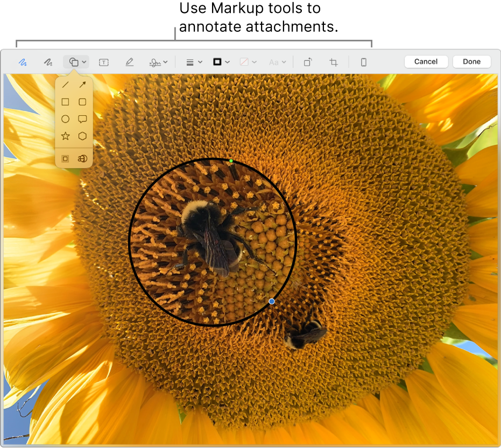Click the iPhone annotation device icon

363,62
